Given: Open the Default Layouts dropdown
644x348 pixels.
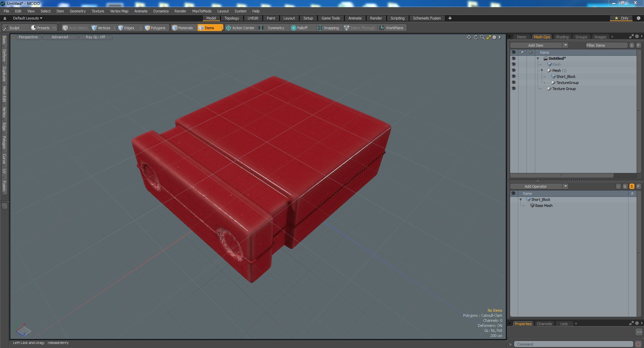Looking at the screenshot, I should tap(28, 18).
